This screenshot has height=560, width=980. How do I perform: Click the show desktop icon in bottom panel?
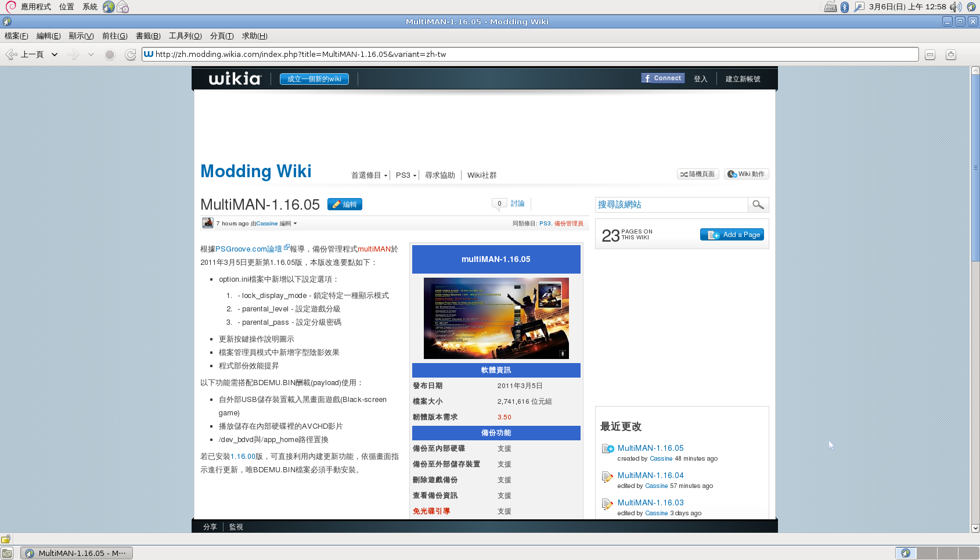tap(7, 553)
